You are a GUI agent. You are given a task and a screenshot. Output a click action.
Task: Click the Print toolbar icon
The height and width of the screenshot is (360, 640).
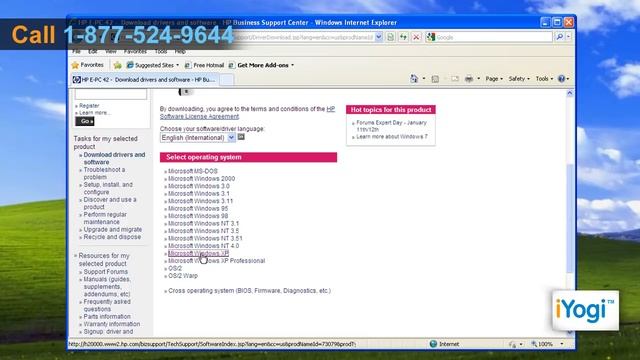click(469, 79)
